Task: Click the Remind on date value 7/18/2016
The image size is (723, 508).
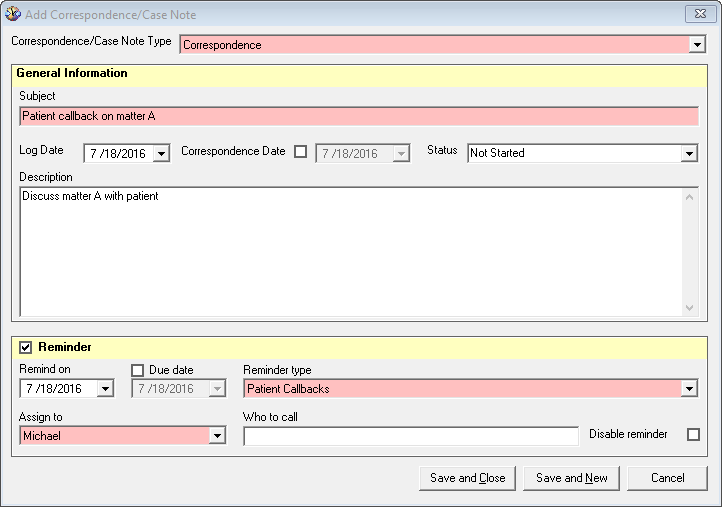Action: click(x=54, y=389)
